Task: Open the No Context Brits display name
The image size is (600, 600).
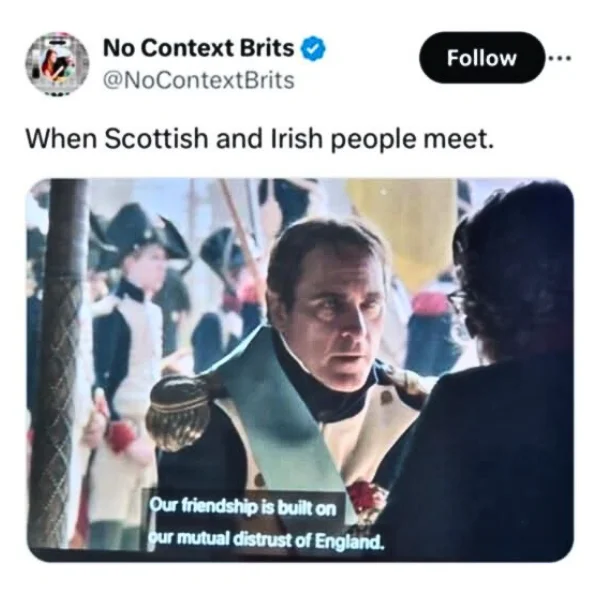Action: click(199, 48)
